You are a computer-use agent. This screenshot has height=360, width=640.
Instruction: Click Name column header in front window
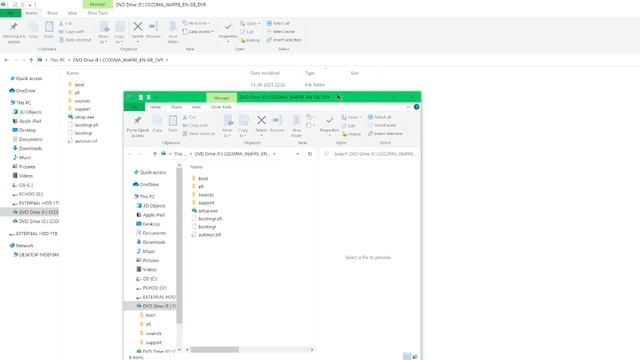coord(196,167)
